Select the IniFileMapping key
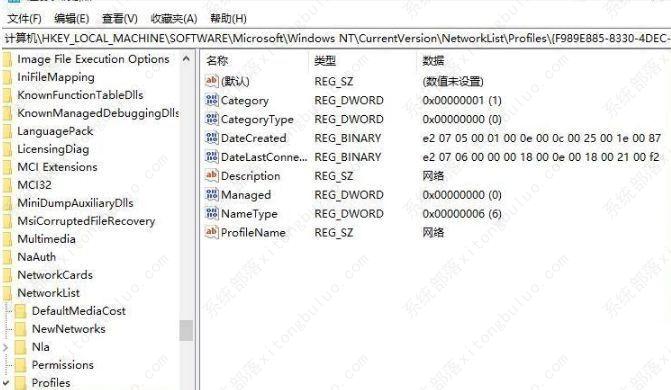The height and width of the screenshot is (390, 671). click(56, 77)
